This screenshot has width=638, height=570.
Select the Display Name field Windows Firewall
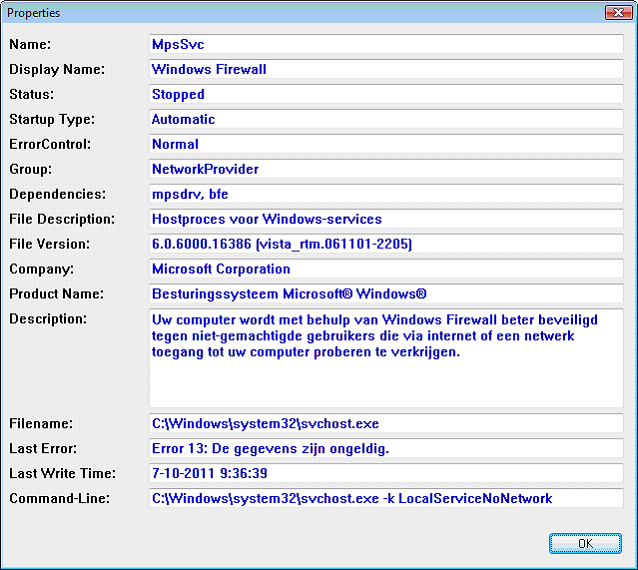click(x=386, y=69)
